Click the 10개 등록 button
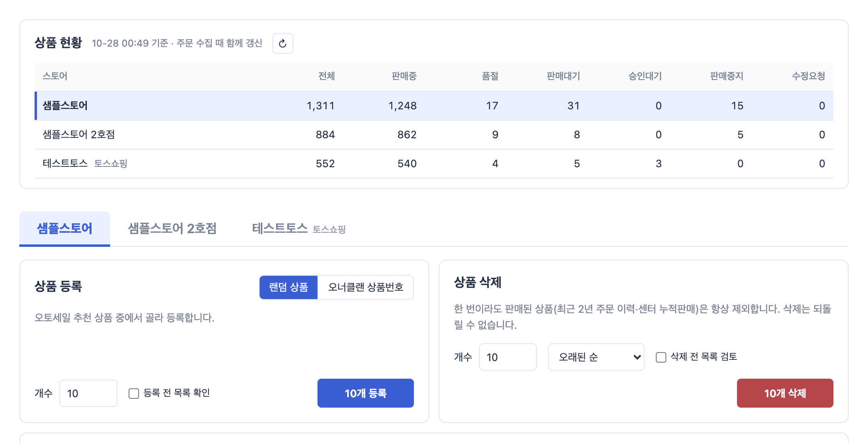 [366, 393]
